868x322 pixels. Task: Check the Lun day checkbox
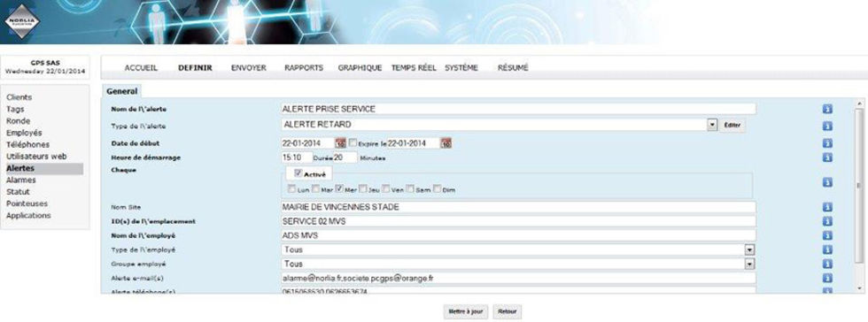click(291, 189)
